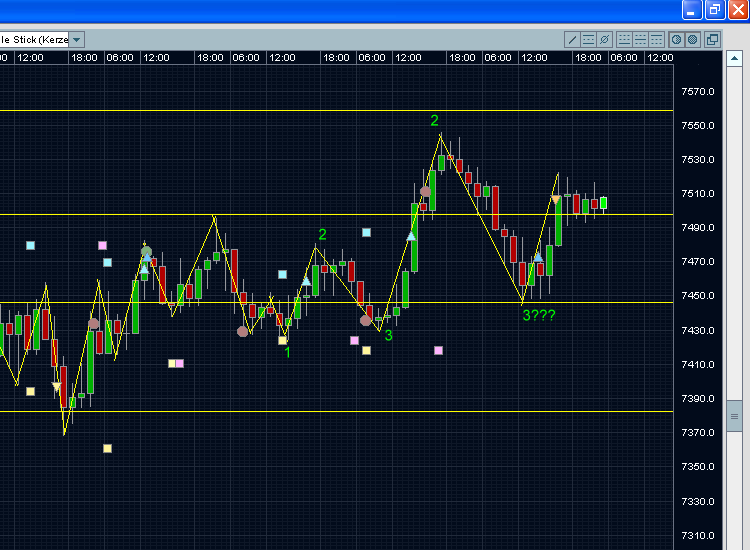Viewport: 750px width, 550px height.
Task: Select the horizontal line drawing tool
Action: 589,40
